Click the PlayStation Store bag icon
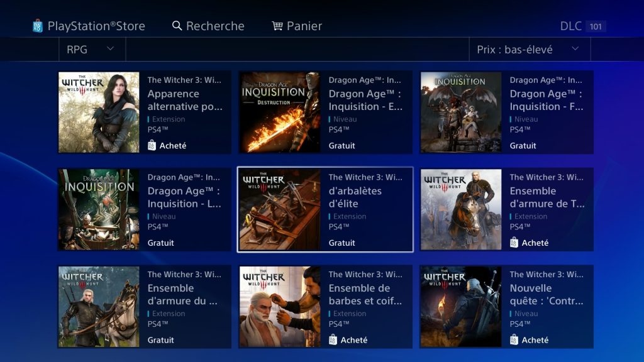The width and height of the screenshot is (644, 362). [x=37, y=26]
